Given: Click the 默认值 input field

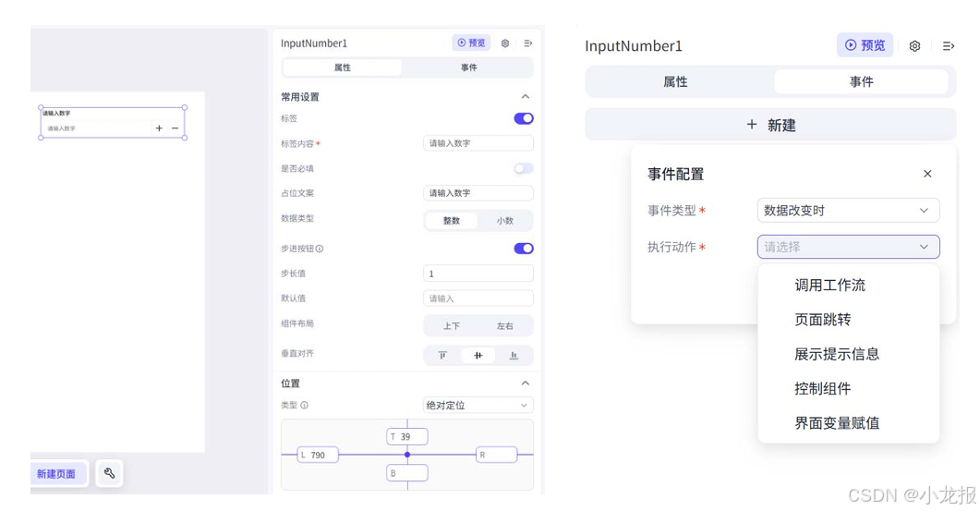Looking at the screenshot, I should [x=478, y=298].
